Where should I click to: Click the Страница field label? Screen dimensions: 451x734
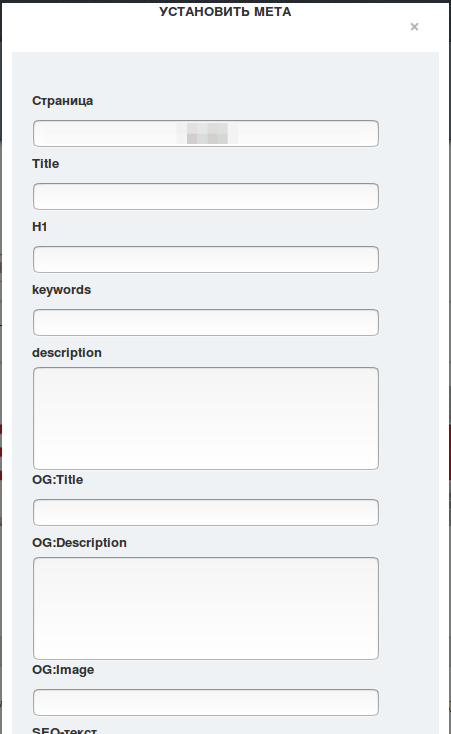pyautogui.click(x=62, y=101)
